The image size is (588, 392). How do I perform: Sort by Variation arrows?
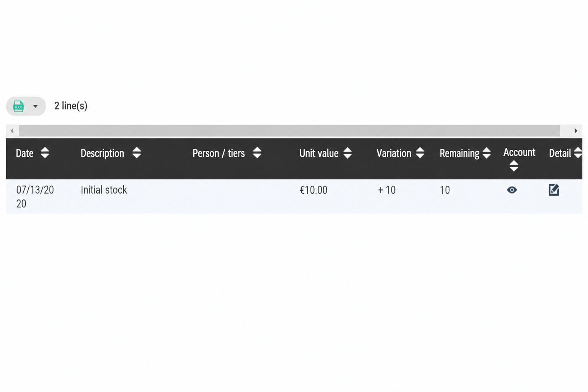pos(420,153)
